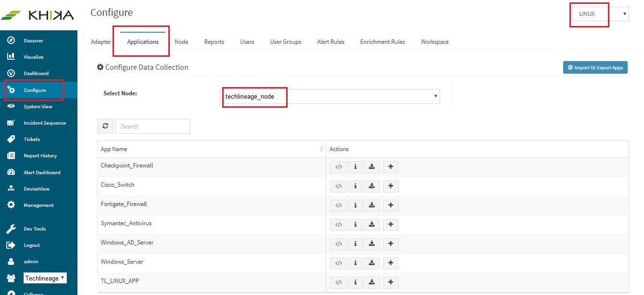Open Discover in the sidebar
This screenshot has width=644, height=295.
pyautogui.click(x=38, y=40)
